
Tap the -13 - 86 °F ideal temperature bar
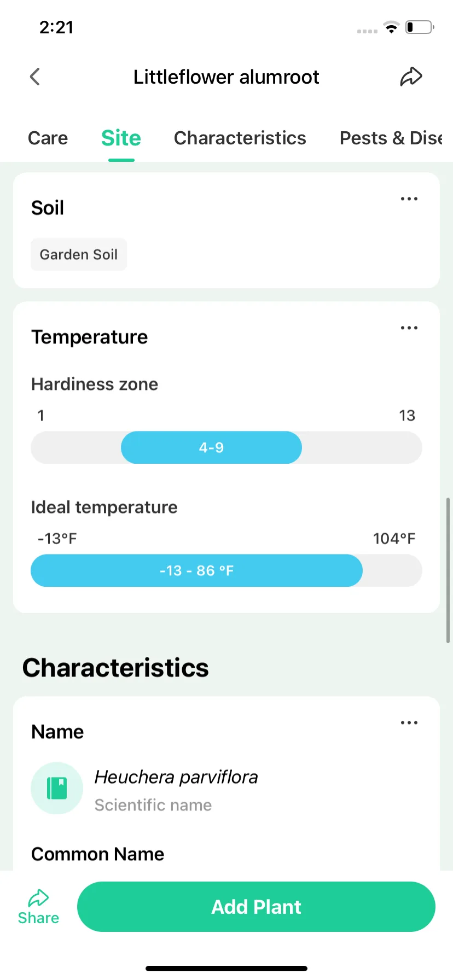196,570
